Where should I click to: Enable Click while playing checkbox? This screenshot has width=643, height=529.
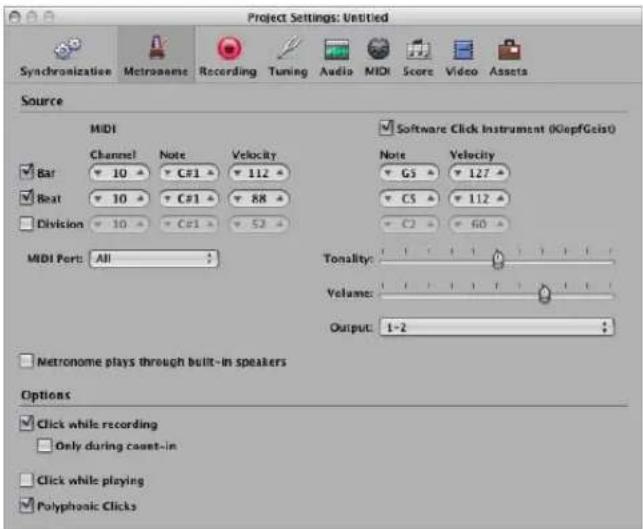point(27,480)
